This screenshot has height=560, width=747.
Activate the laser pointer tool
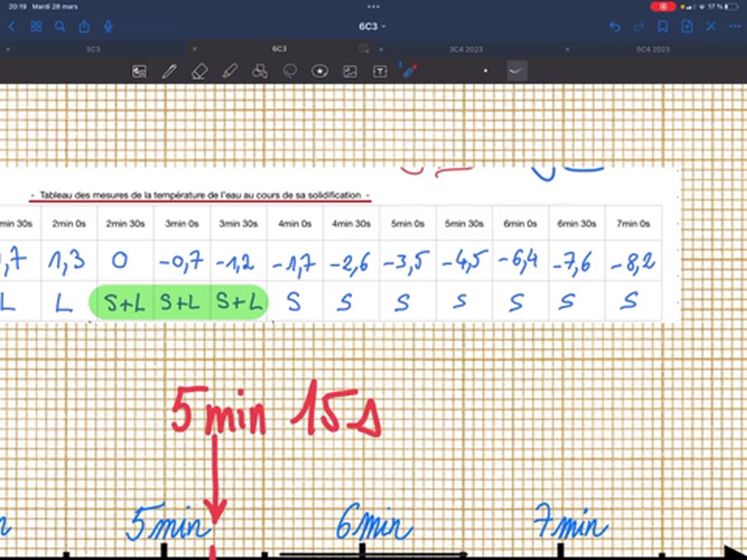pyautogui.click(x=409, y=72)
